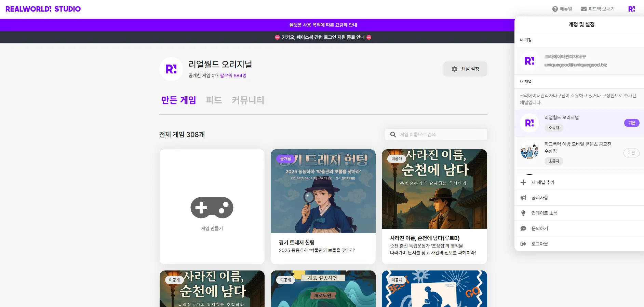Click 2025 동동하하 description under 경기 트레저 헌팅
644x307 pixels.
click(317, 250)
